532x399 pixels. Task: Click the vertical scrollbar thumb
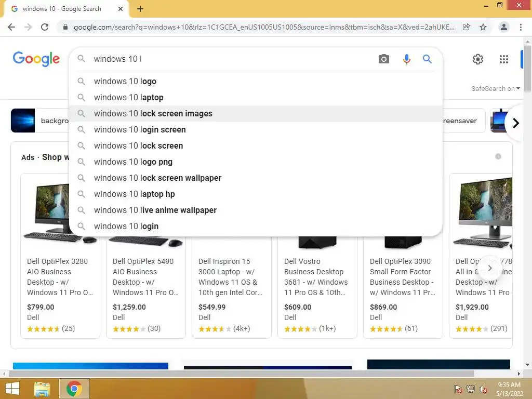pos(527,68)
